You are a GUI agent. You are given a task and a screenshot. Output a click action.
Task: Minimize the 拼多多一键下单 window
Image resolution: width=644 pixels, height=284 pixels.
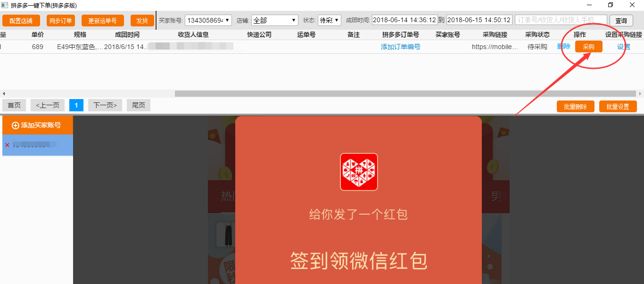click(x=589, y=5)
